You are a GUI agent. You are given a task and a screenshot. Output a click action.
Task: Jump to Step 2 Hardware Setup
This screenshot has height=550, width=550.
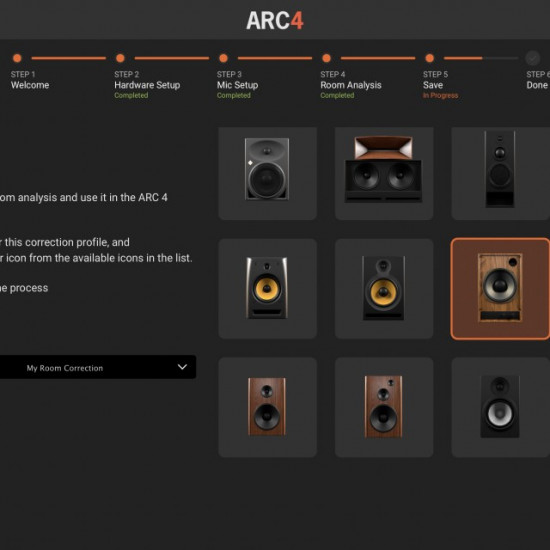click(147, 85)
